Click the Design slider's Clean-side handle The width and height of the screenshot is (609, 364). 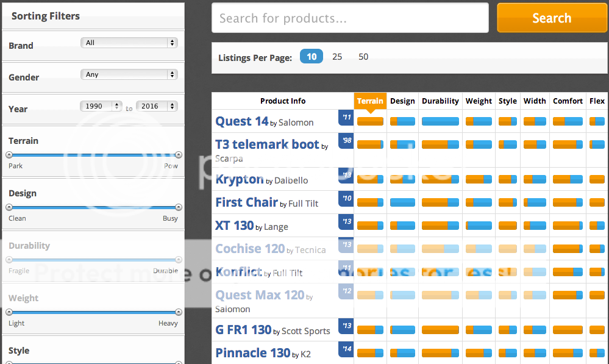[x=9, y=207]
